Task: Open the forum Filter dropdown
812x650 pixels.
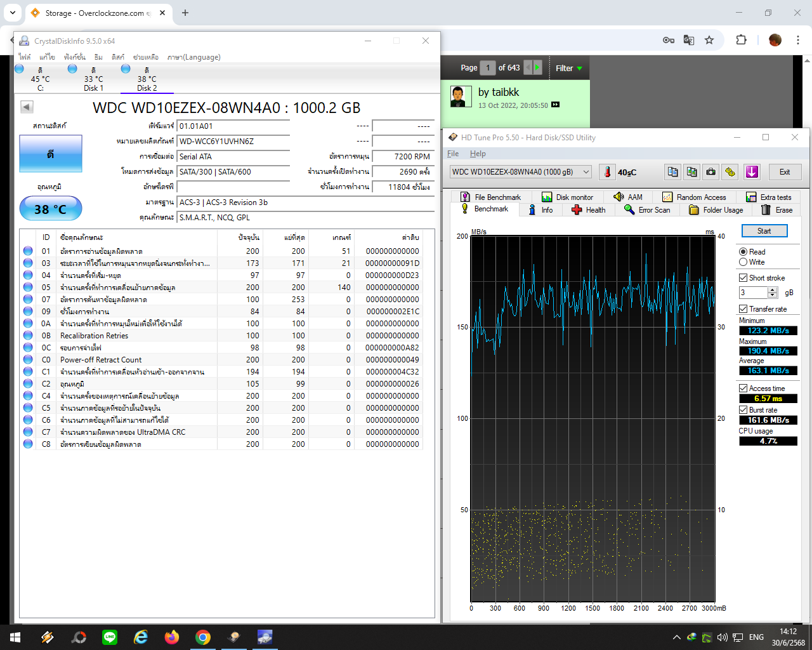Action: point(568,68)
